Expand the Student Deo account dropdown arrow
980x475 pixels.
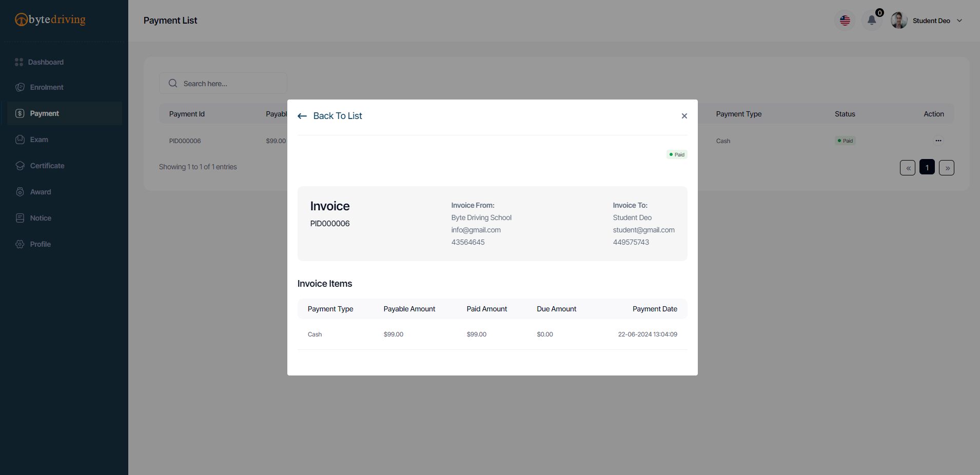point(959,21)
